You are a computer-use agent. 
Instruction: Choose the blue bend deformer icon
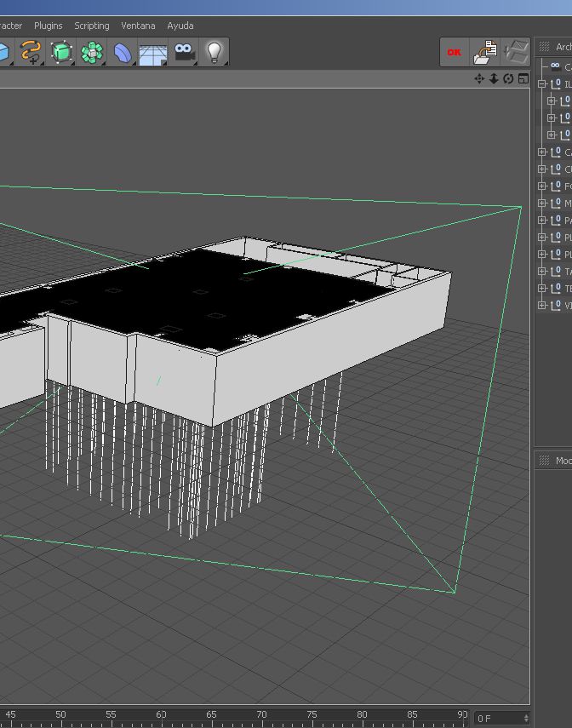click(123, 52)
